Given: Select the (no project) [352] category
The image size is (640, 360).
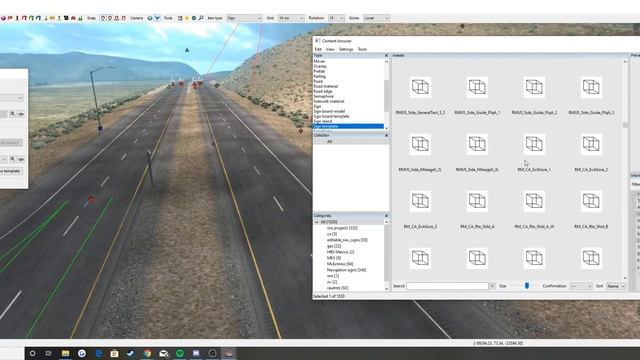Looking at the screenshot, I should point(342,228).
